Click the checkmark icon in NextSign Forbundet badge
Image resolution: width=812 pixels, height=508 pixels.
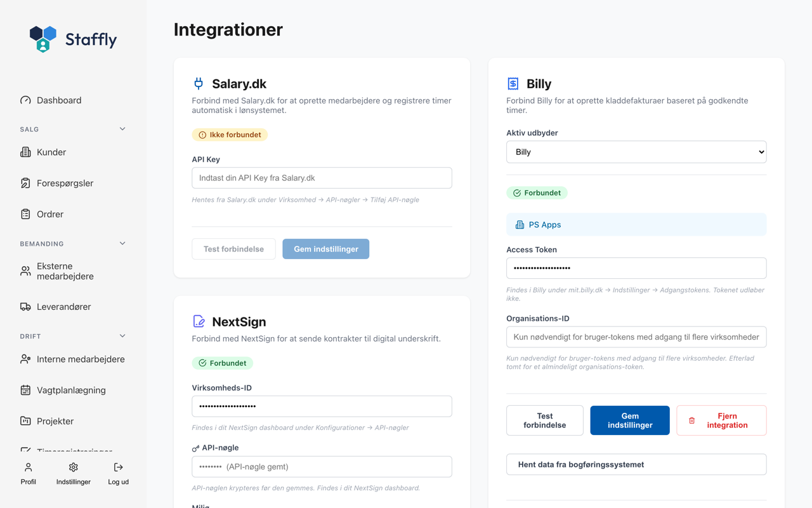click(x=202, y=363)
